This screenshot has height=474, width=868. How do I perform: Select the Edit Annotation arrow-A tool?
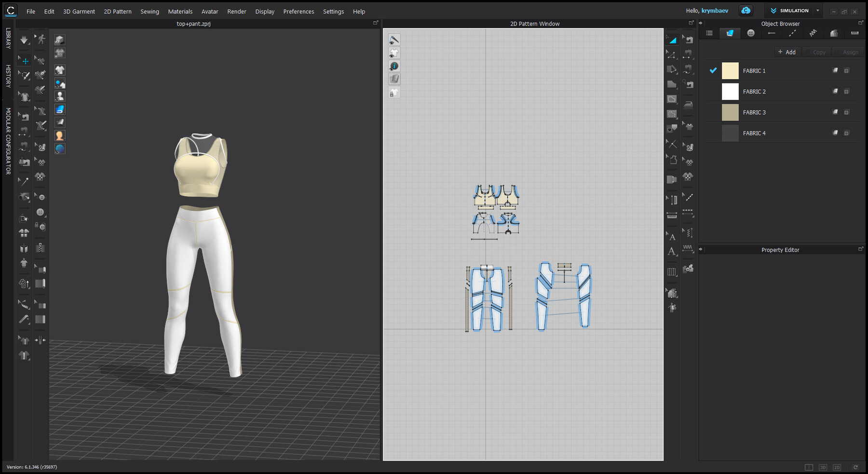click(x=672, y=236)
